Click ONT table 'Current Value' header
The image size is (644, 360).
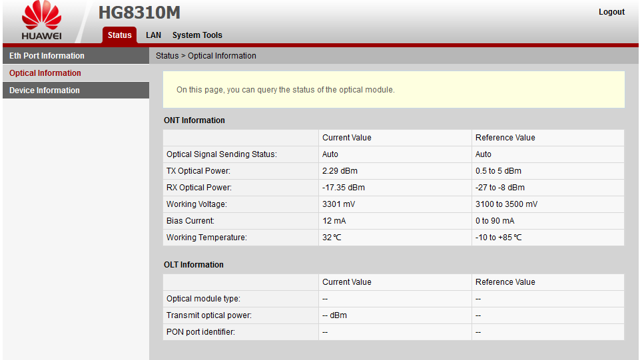[347, 138]
